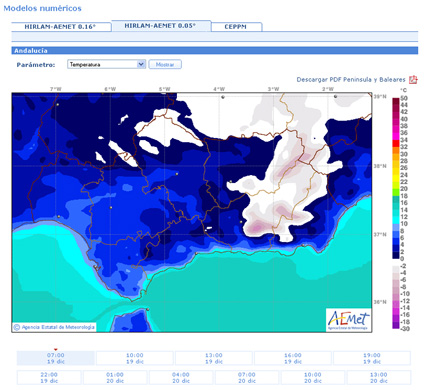Click the cyan 10 °C legend color
The width and height of the screenshot is (425, 390).
coord(396,220)
